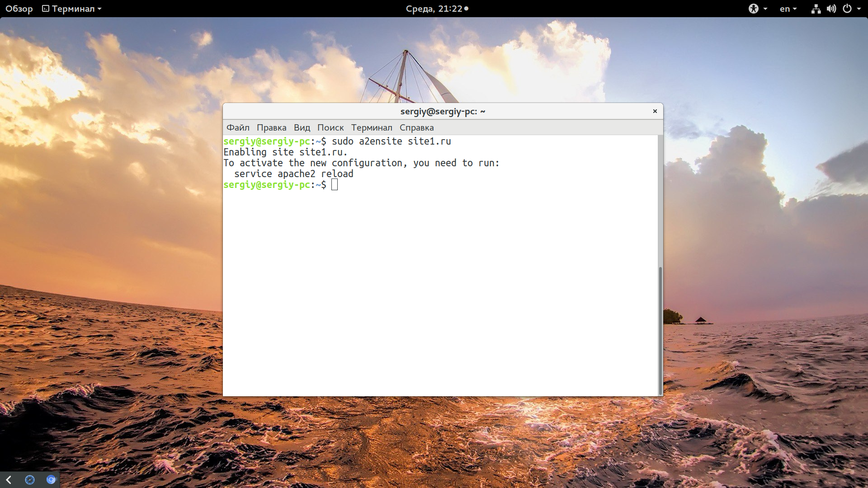
Task: Click the terminal cursor at the last prompt
Action: point(335,185)
